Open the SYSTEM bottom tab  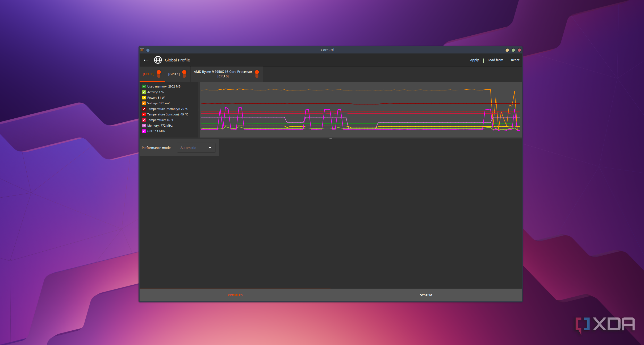(426, 295)
